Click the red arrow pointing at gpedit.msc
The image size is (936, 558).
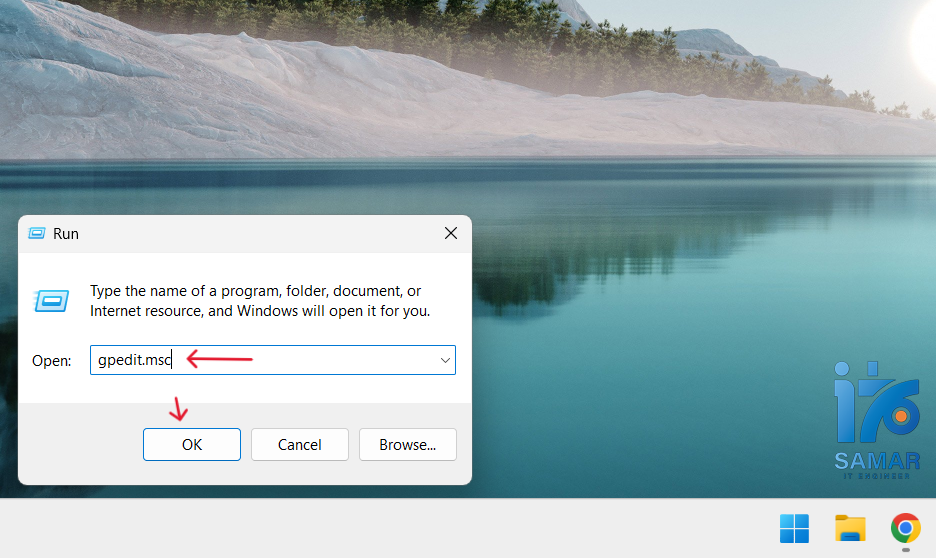pos(220,359)
